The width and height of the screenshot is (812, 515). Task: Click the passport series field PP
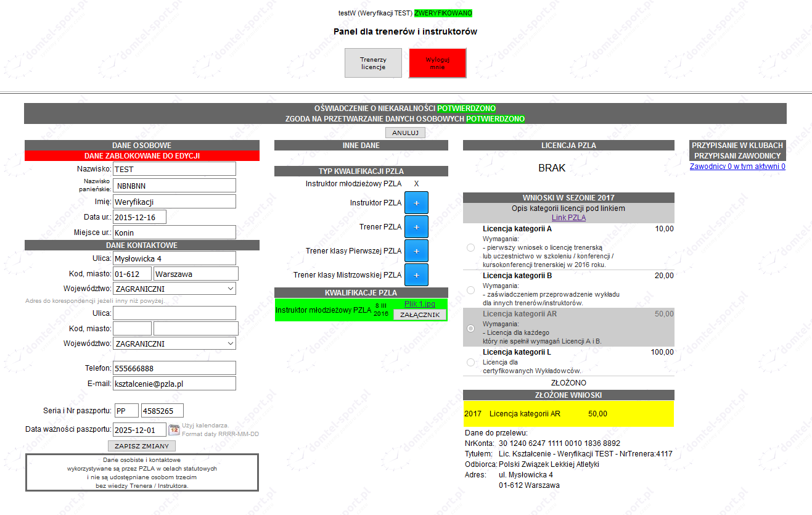[126, 411]
